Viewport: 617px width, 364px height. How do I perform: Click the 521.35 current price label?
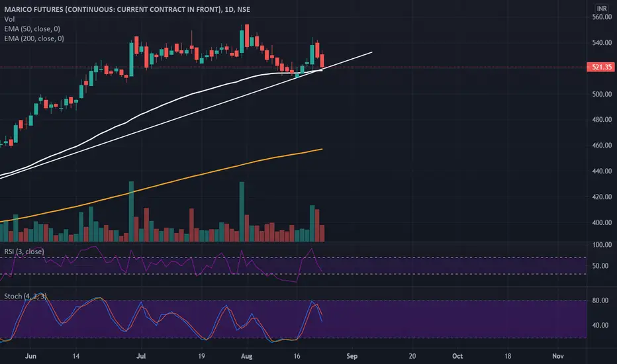click(x=601, y=67)
